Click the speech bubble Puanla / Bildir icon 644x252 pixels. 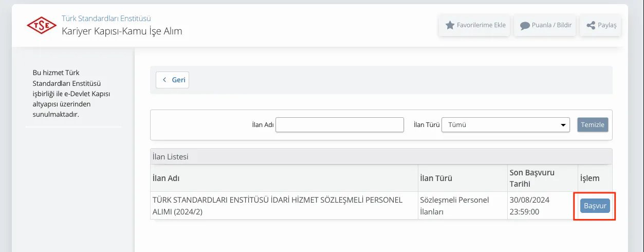(525, 25)
